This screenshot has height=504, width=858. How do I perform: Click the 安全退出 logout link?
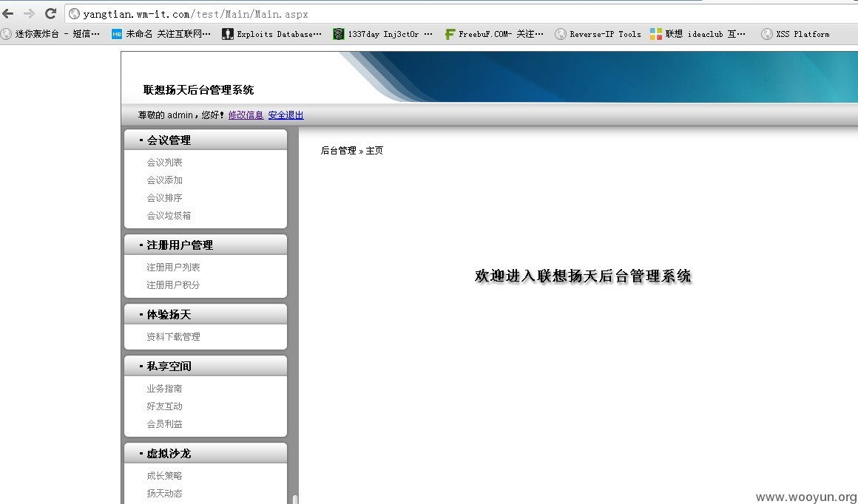(x=286, y=115)
